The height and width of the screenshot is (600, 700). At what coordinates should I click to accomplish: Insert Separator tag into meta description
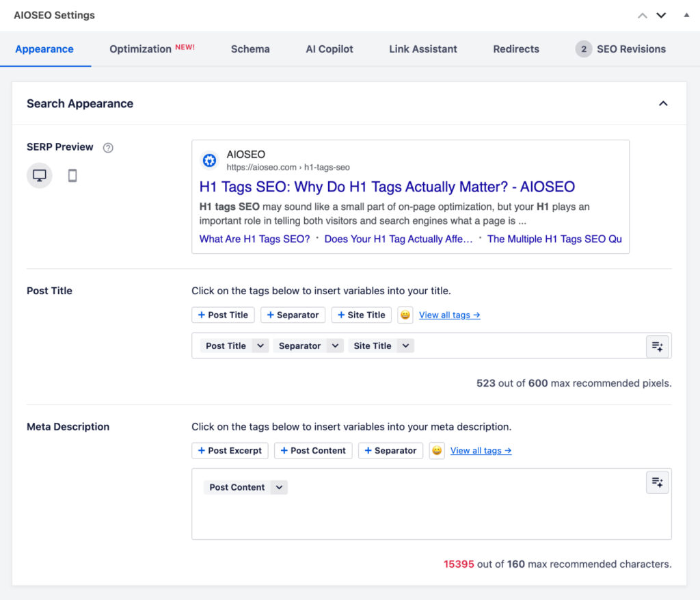pyautogui.click(x=390, y=450)
